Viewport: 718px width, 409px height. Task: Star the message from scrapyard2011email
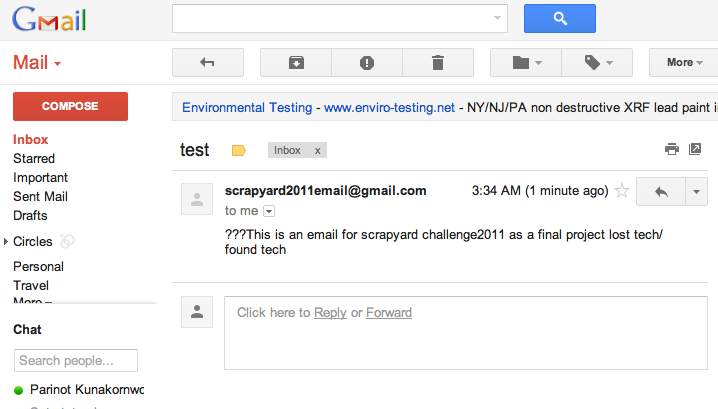point(622,191)
